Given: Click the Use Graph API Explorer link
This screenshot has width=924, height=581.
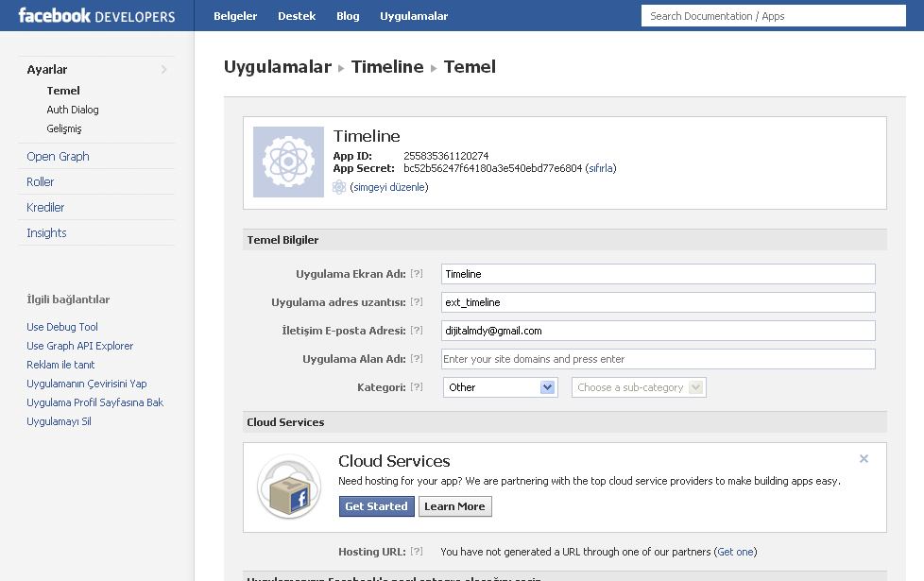Looking at the screenshot, I should [x=79, y=346].
